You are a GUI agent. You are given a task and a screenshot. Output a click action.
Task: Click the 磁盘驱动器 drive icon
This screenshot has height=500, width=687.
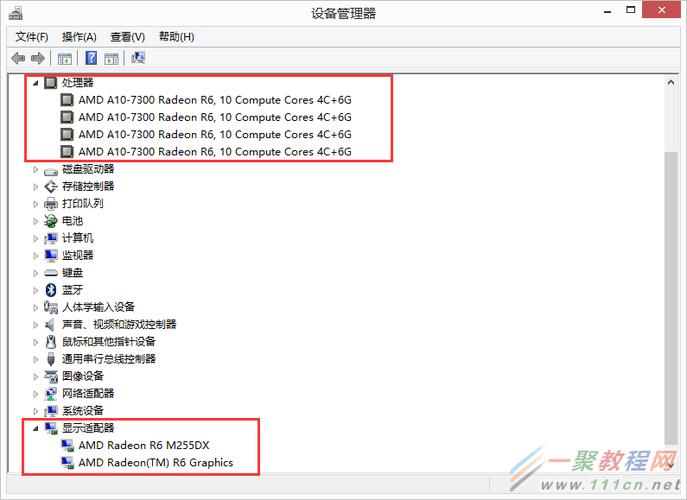tap(51, 170)
